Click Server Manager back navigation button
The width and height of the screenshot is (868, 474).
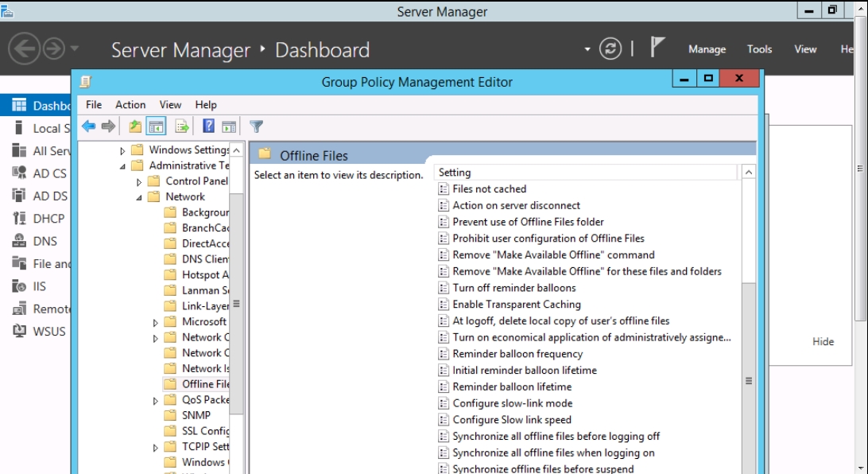tap(24, 49)
